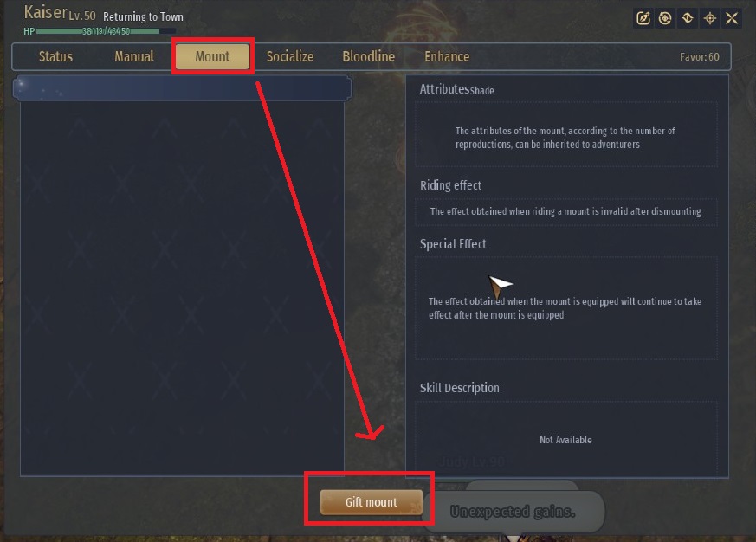Click the edit pen icon at top right
This screenshot has width=756, height=542.
(643, 18)
